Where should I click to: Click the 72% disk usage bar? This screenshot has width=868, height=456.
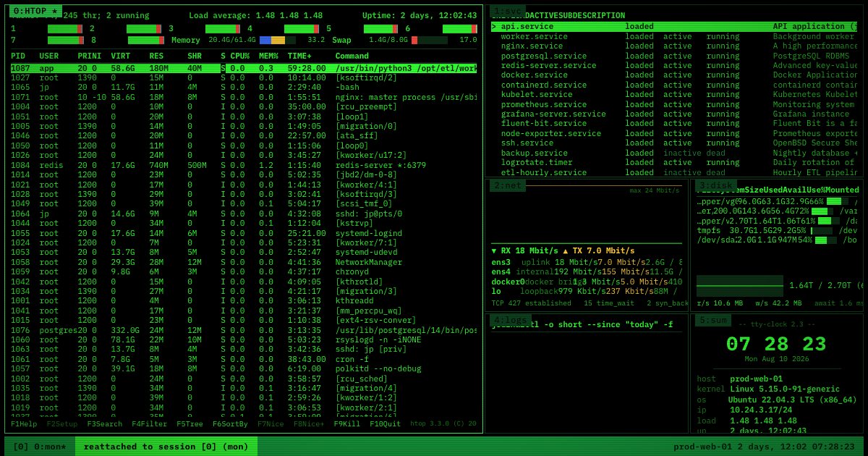822,211
